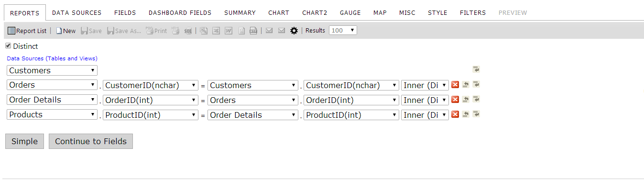Open the Report List
The width and height of the screenshot is (644, 181).
click(27, 31)
